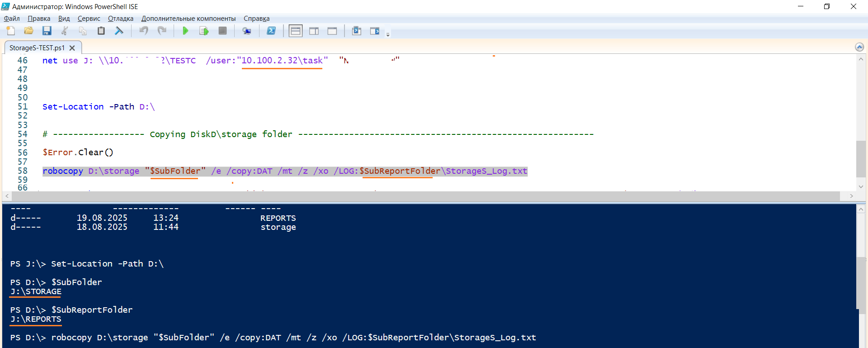The width and height of the screenshot is (868, 348).
Task: Open a script with the folder icon
Action: (x=28, y=31)
